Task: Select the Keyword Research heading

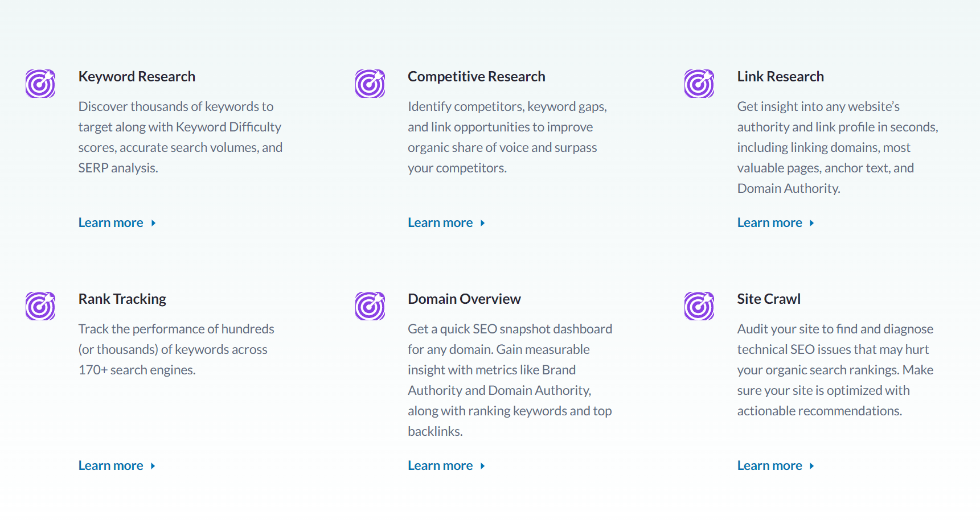Action: point(137,77)
